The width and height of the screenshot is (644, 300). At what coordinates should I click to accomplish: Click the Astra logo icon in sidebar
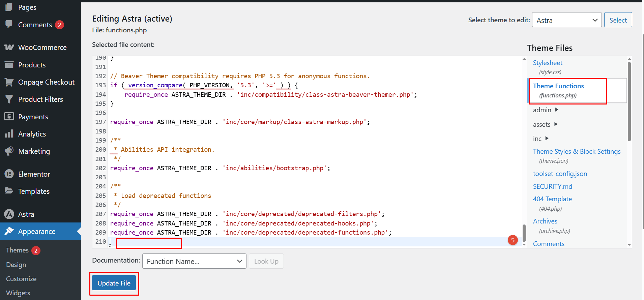coord(9,214)
